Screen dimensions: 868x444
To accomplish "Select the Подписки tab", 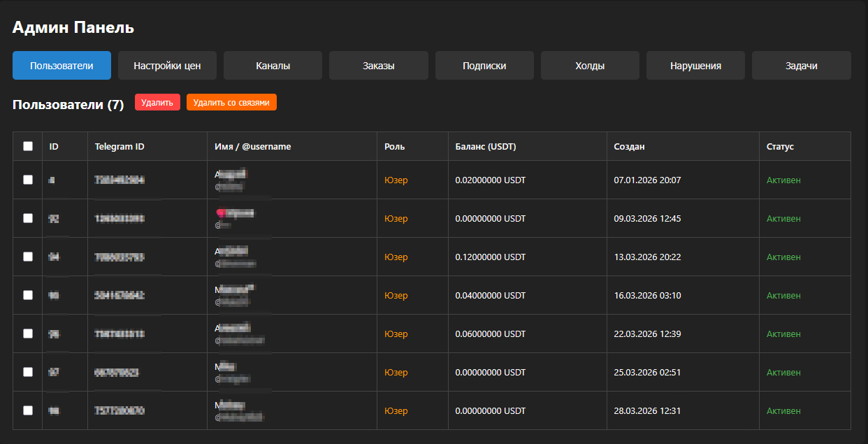I will [x=484, y=66].
